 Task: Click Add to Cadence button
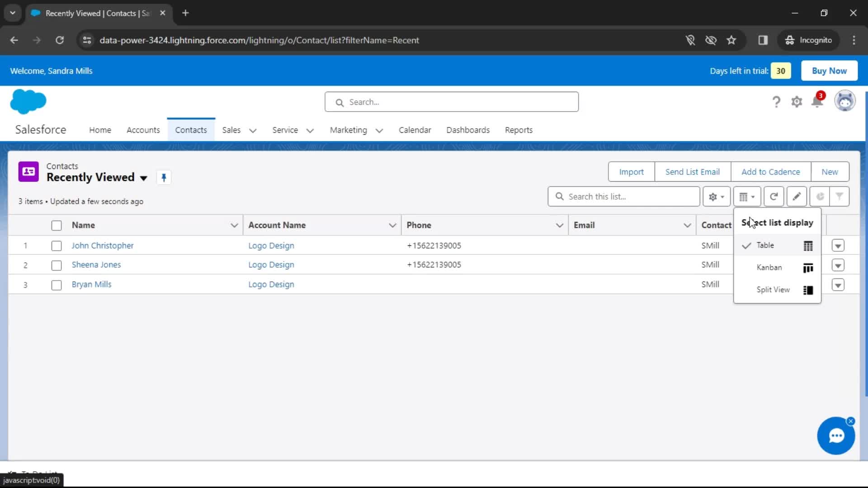tap(770, 172)
